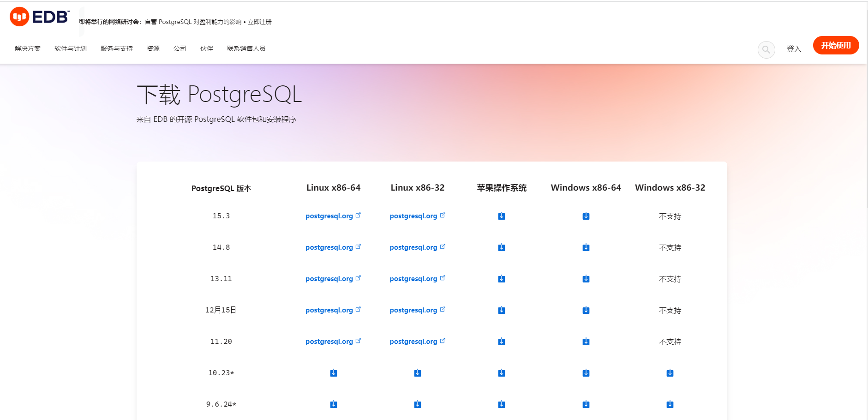Select the PostgreSQL 版本 column header
Viewport: 868px width, 420px height.
[221, 188]
